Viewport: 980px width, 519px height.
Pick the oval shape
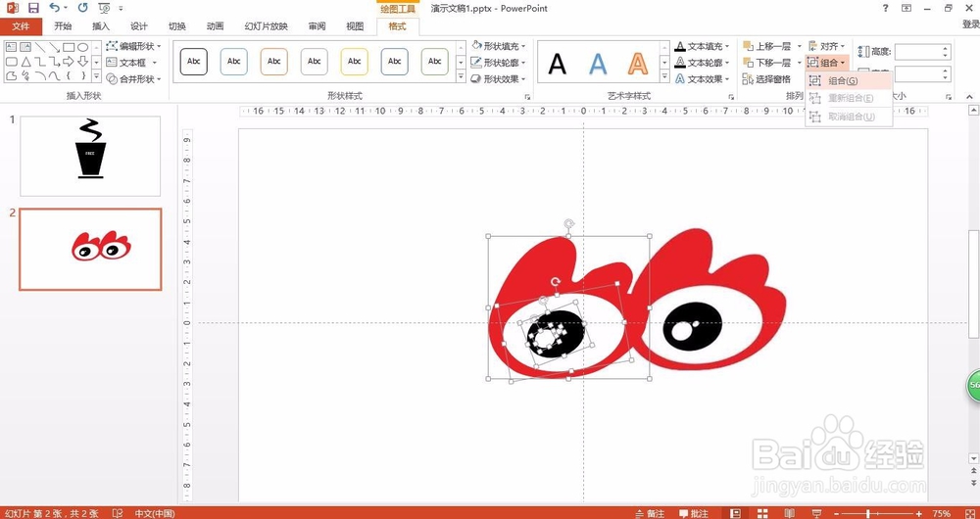click(82, 47)
